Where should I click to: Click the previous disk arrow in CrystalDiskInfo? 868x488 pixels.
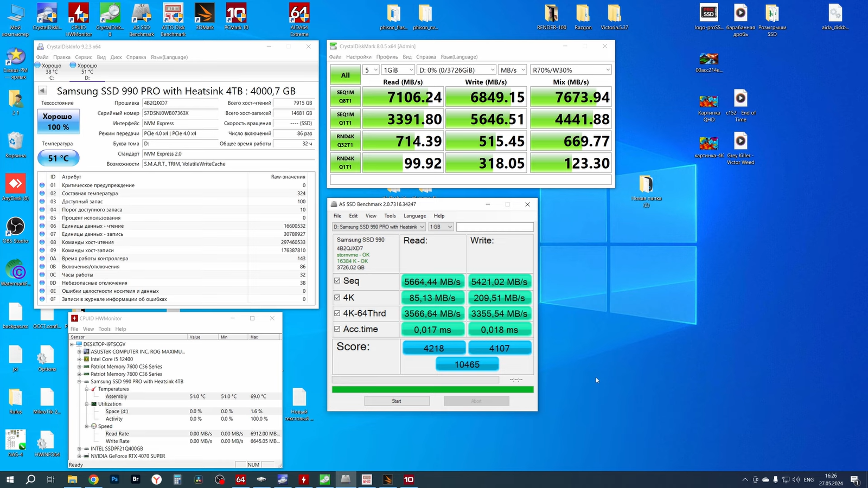click(42, 91)
